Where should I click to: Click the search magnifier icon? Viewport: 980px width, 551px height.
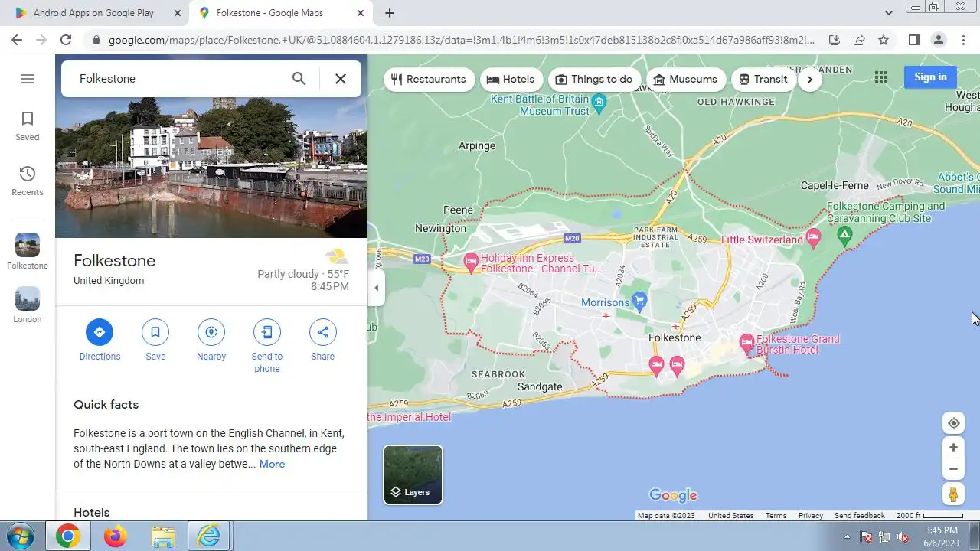299,79
